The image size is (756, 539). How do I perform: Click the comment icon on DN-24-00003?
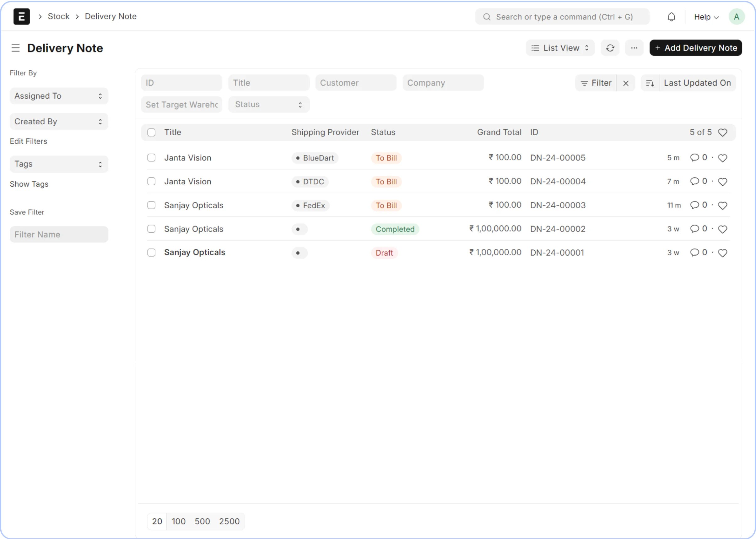pos(694,205)
